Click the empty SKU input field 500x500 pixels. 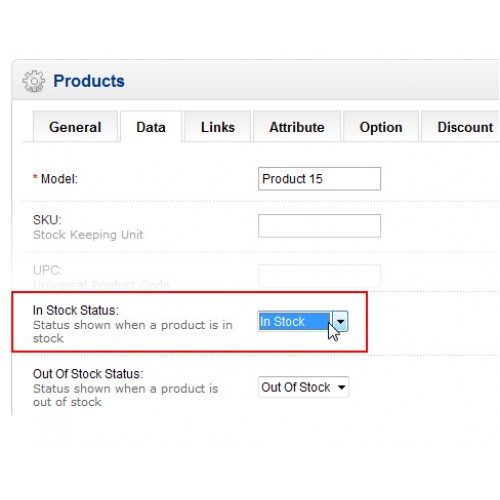tap(319, 226)
